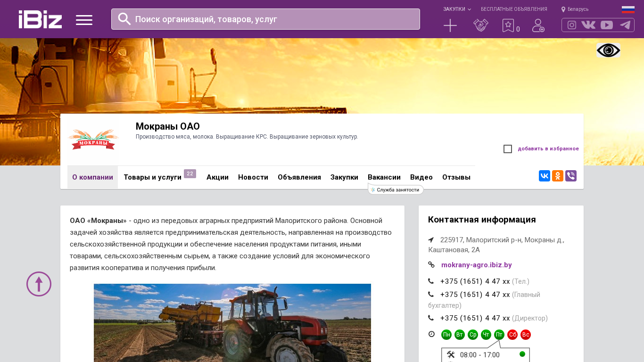The width and height of the screenshot is (644, 362).
Task: Open the favorites bookmark icon
Action: coord(508,25)
